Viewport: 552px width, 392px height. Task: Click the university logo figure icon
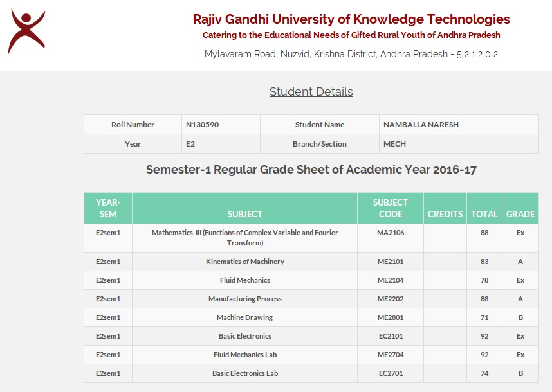[x=27, y=31]
